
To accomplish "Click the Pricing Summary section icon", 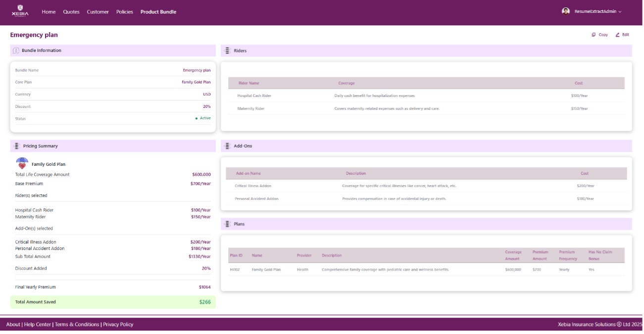I will (x=16, y=146).
